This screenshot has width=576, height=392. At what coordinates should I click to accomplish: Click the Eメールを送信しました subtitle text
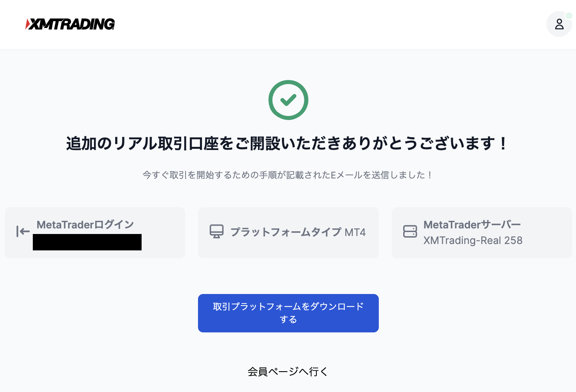(288, 175)
